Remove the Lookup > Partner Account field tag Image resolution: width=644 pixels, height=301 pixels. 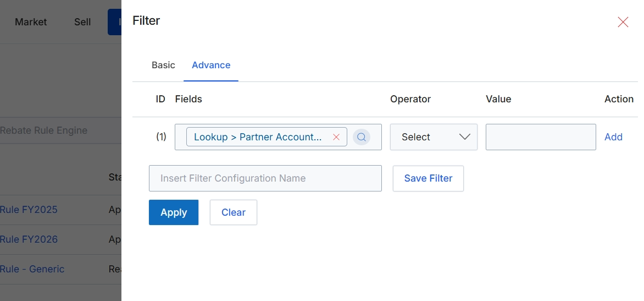[x=336, y=138]
